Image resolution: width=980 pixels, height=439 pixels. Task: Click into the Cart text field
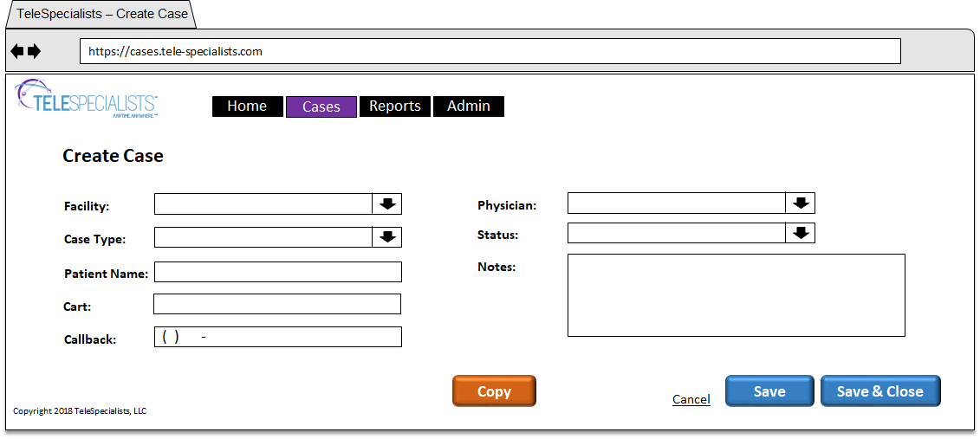(x=277, y=304)
